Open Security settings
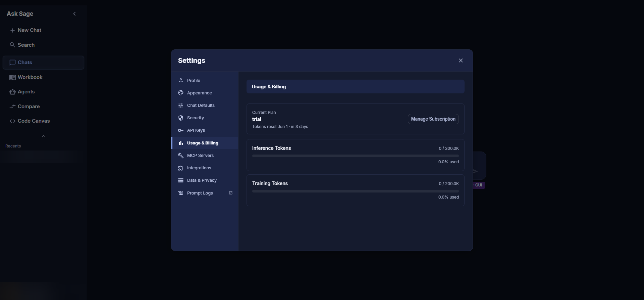 click(x=205, y=118)
